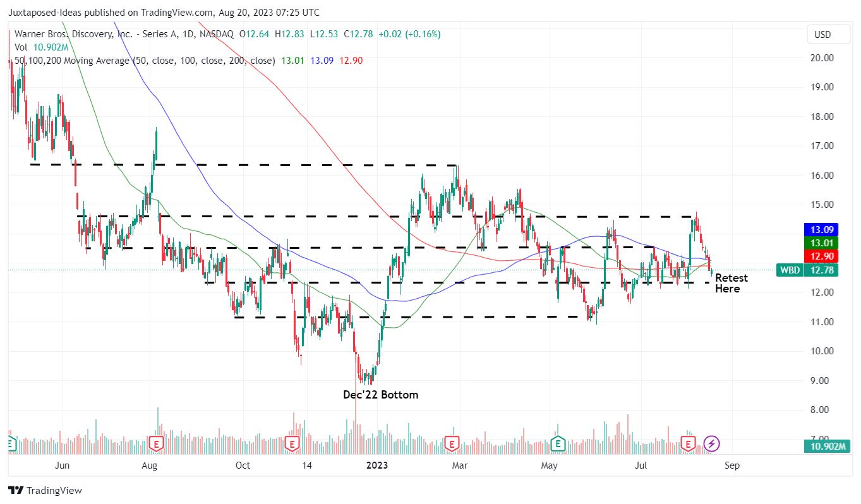Click the TradingView logo at bottom left
The height and width of the screenshot is (504, 861).
coord(45,490)
